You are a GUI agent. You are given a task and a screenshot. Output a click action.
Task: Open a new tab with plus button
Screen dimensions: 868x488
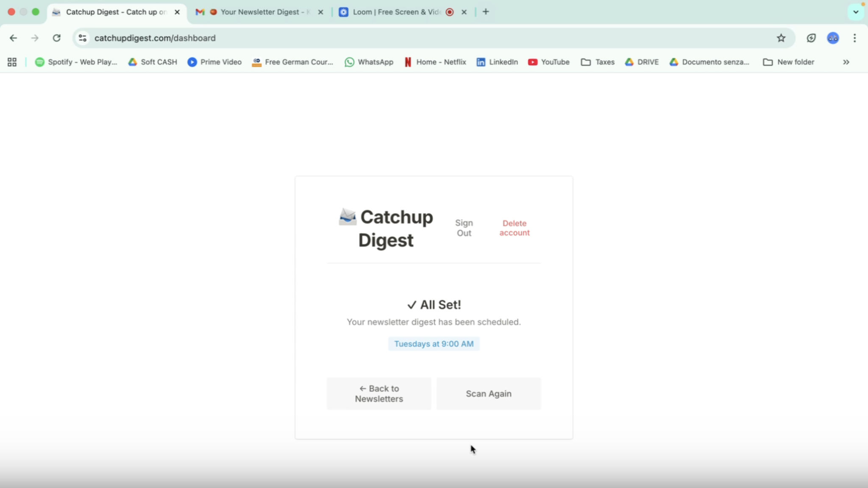tap(486, 12)
